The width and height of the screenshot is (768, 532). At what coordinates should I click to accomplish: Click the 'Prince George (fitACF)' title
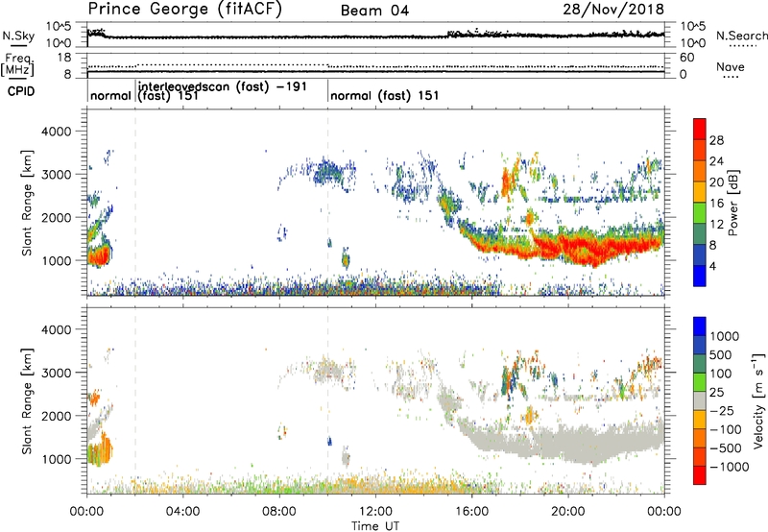[x=185, y=9]
